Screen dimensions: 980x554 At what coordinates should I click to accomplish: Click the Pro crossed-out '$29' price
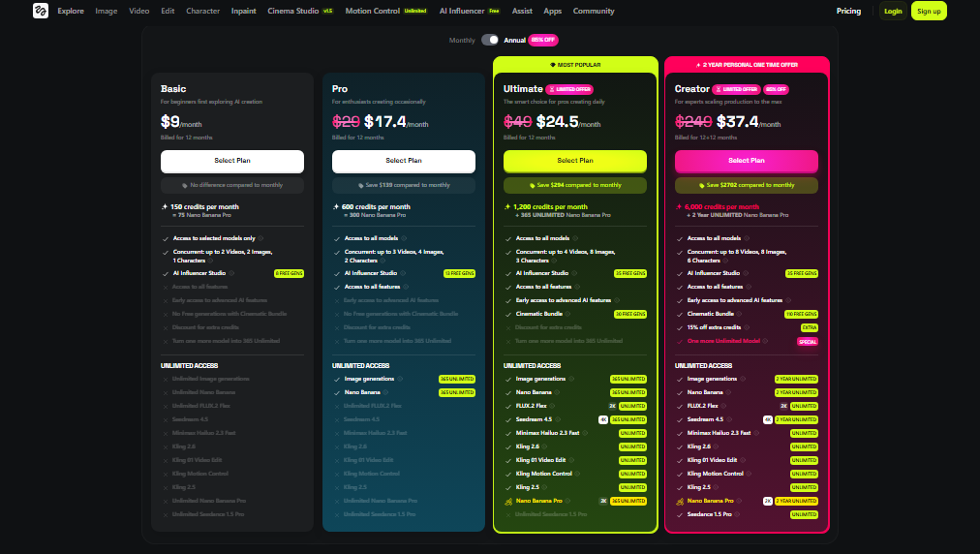click(346, 121)
